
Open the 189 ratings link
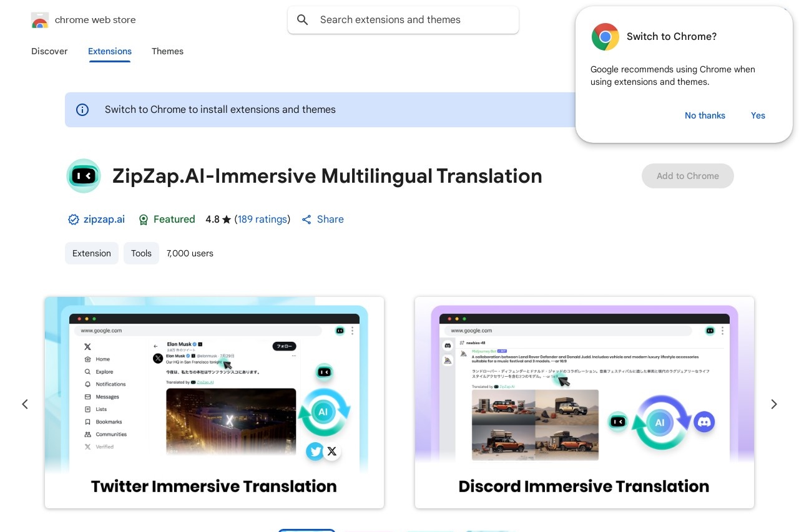262,220
